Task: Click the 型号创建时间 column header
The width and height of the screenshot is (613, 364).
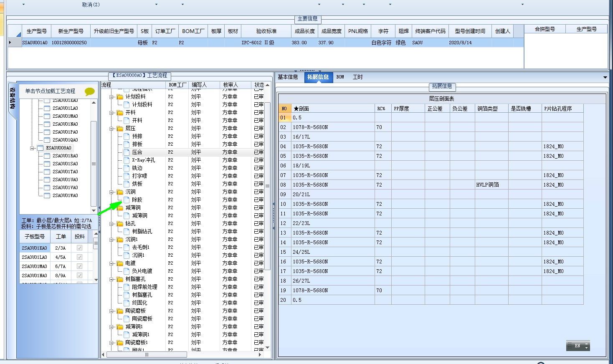Action: click(470, 31)
